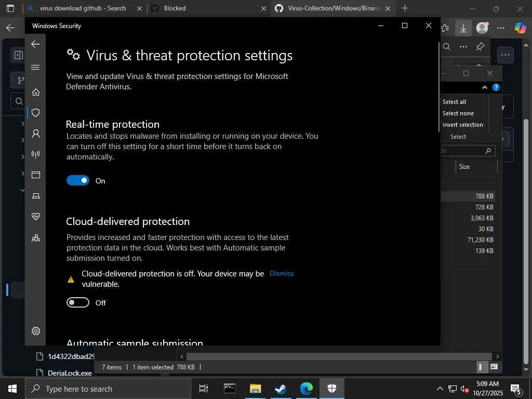Open GitHub page three-dot menu button
This screenshot has height=399, width=532.
click(506, 55)
